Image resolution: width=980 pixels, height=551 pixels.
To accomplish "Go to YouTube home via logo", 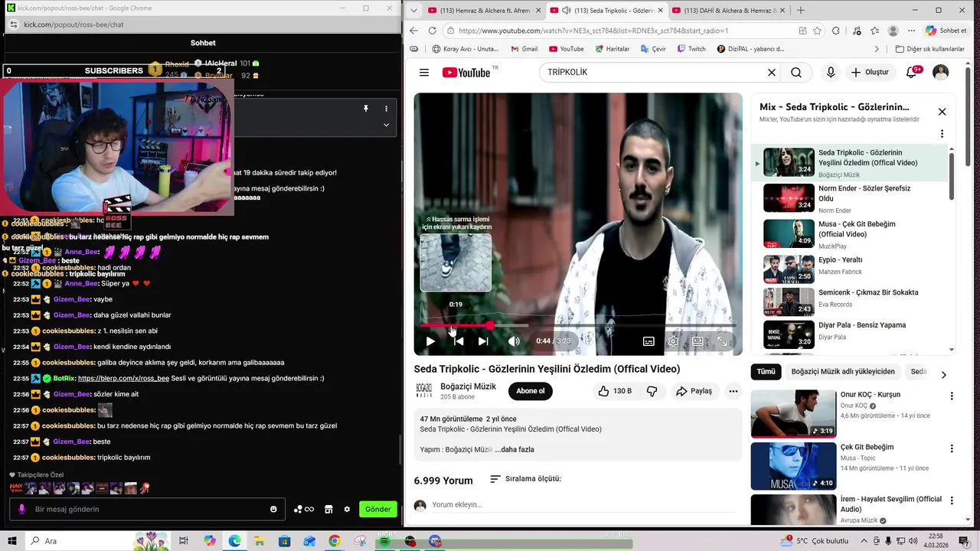I will [x=466, y=73].
